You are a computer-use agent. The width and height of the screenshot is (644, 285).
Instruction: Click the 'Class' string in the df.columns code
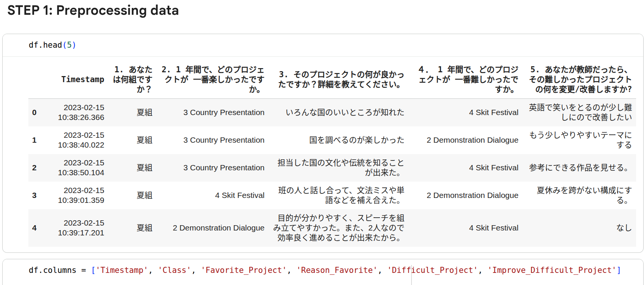(x=174, y=270)
